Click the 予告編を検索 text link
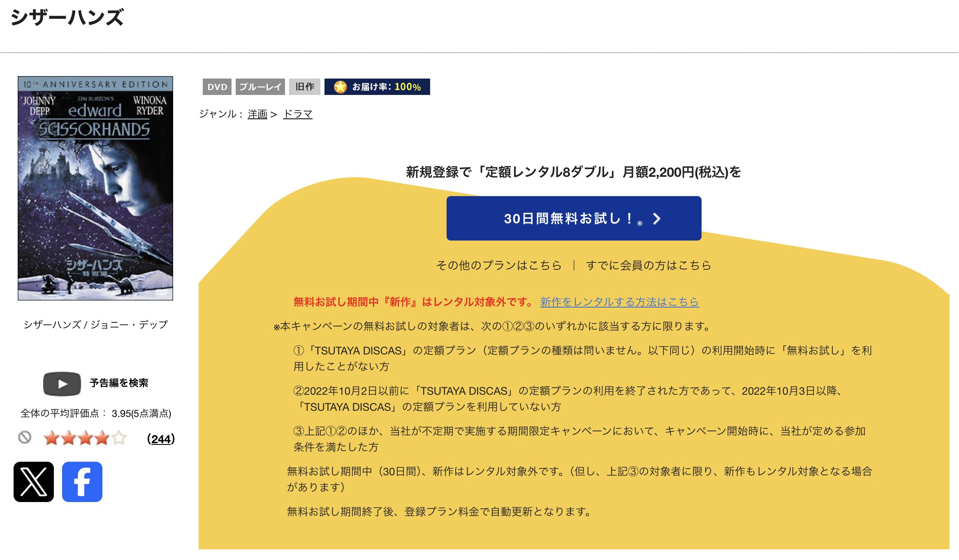The height and width of the screenshot is (560, 959). coord(119,383)
